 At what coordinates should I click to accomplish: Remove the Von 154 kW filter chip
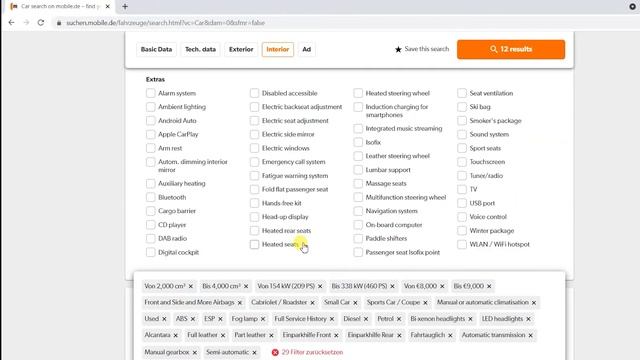pos(320,287)
